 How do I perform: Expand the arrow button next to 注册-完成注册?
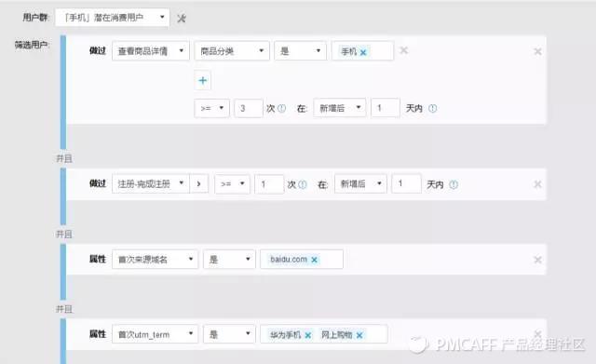click(x=199, y=184)
